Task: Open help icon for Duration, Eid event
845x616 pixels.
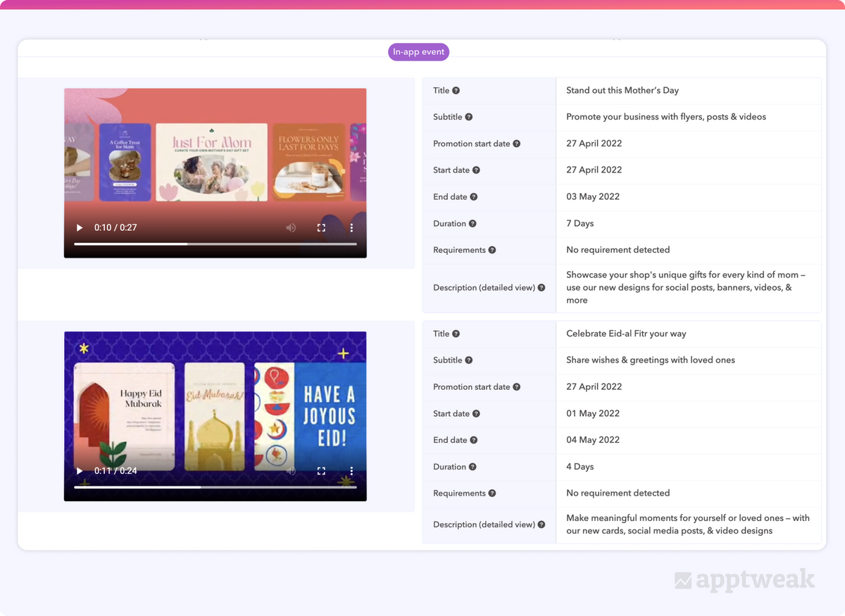Action: pyautogui.click(x=472, y=467)
